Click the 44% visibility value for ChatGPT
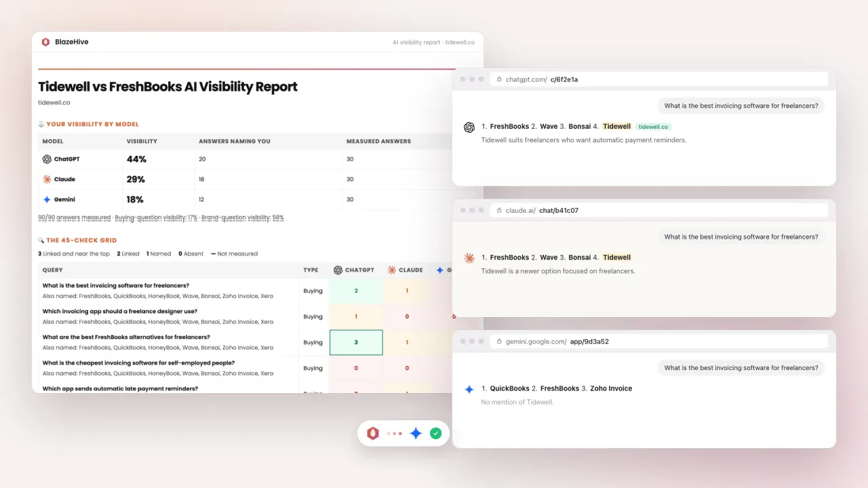This screenshot has height=488, width=868. [x=136, y=159]
